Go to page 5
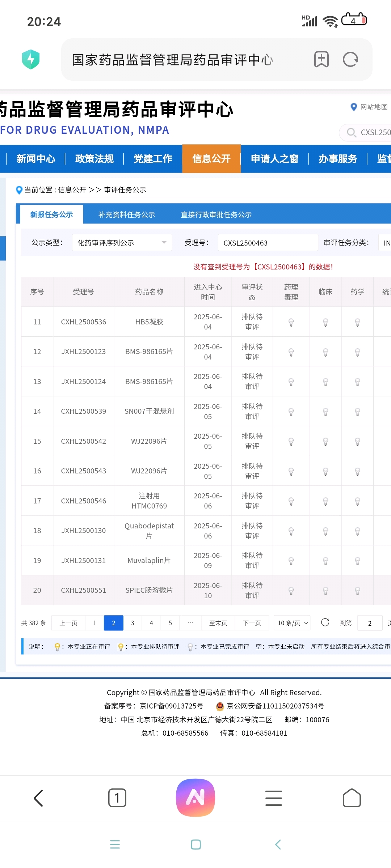Viewport: 391px width, 868px height. pos(170,623)
